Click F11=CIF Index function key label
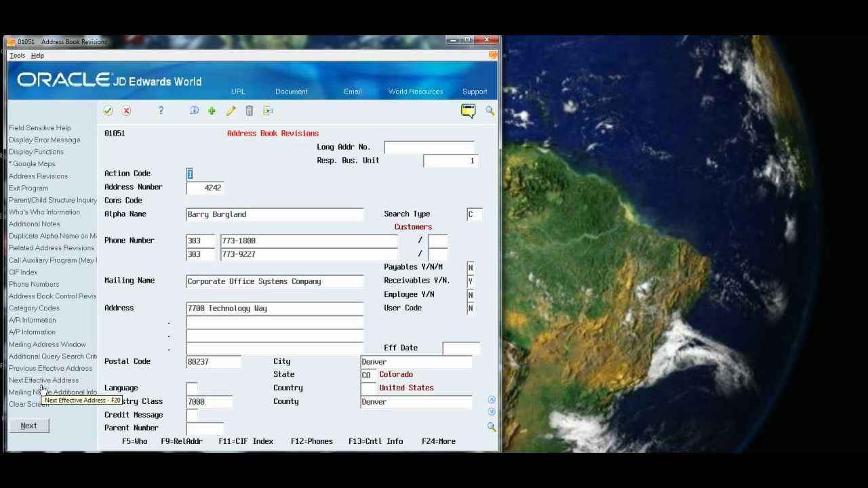868x488 pixels. click(245, 441)
